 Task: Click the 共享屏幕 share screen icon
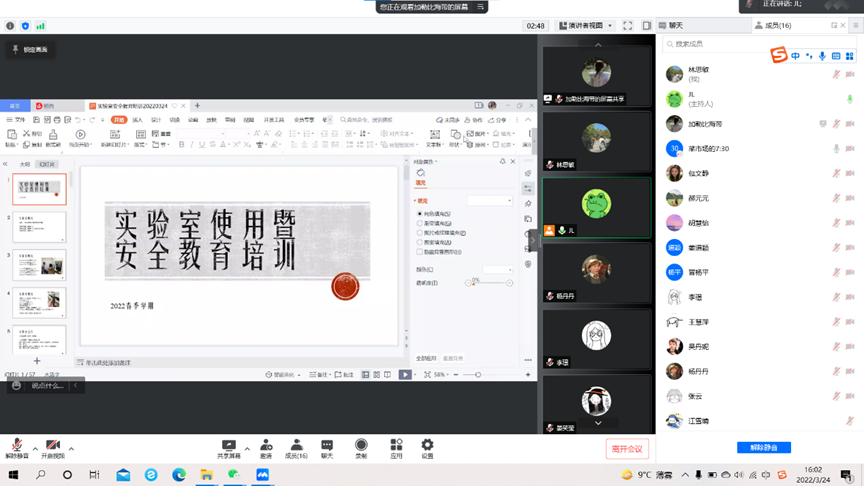click(x=229, y=445)
